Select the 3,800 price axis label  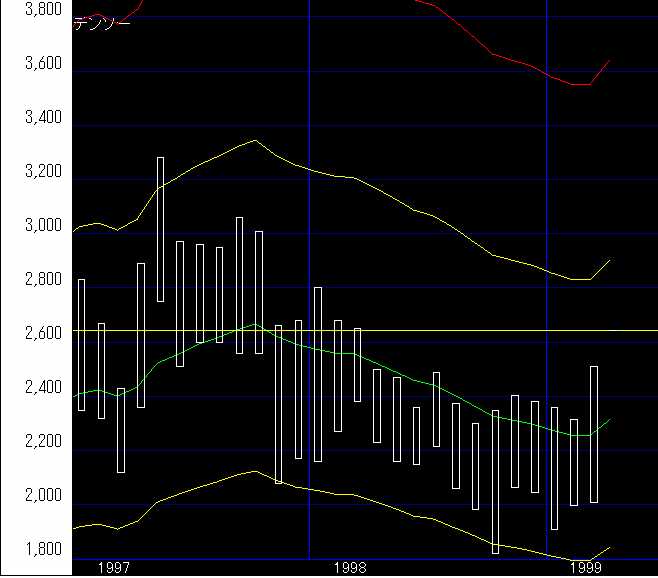(x=42, y=10)
